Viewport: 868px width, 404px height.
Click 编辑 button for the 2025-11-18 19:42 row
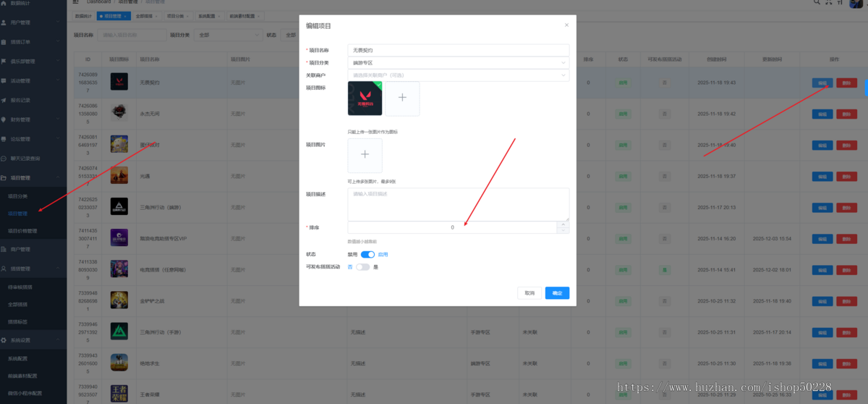(x=822, y=114)
